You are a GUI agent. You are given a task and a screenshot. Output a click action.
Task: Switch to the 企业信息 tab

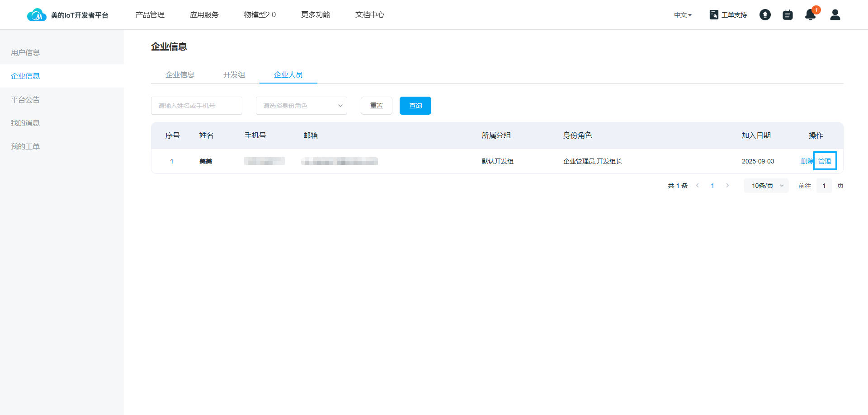click(x=180, y=75)
